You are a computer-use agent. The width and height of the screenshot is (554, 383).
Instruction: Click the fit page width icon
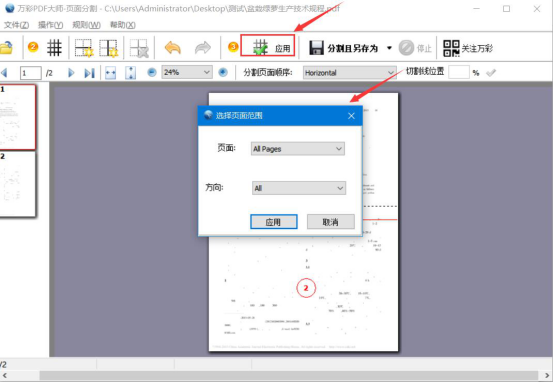[x=111, y=72]
